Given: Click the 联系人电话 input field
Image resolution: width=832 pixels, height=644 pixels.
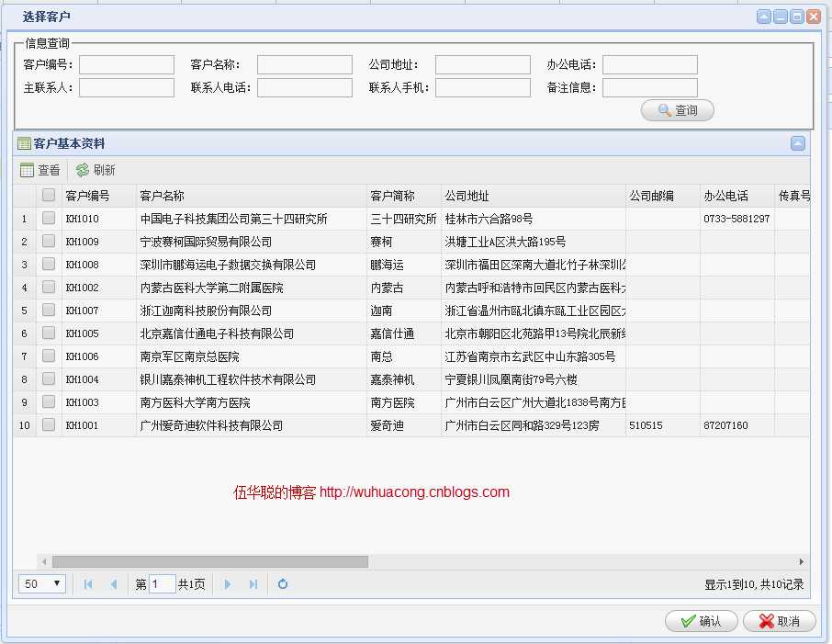Looking at the screenshot, I should click(x=305, y=87).
